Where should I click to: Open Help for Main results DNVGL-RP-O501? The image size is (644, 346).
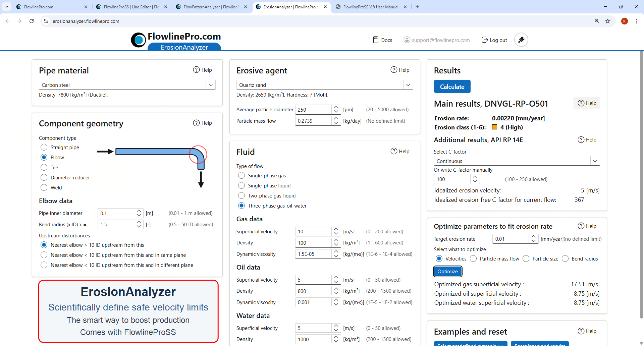[x=587, y=103]
